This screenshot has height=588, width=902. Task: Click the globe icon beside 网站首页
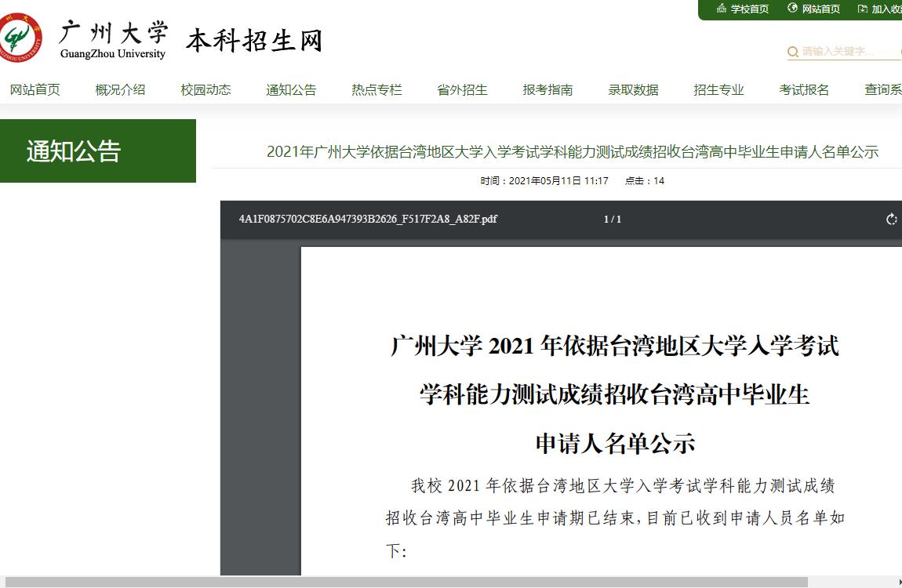[x=793, y=8]
